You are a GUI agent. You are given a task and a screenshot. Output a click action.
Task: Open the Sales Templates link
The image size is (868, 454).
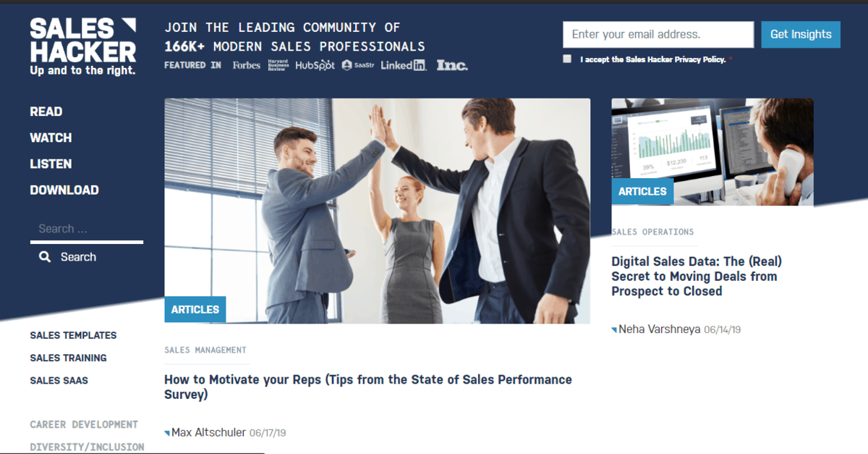(73, 335)
